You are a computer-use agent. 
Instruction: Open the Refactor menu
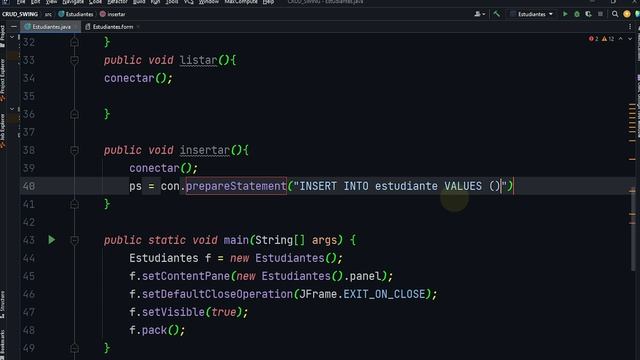click(117, 2)
